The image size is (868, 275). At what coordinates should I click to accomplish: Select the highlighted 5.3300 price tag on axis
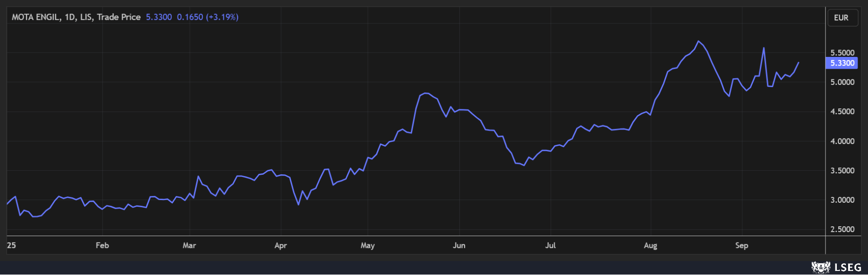point(842,63)
